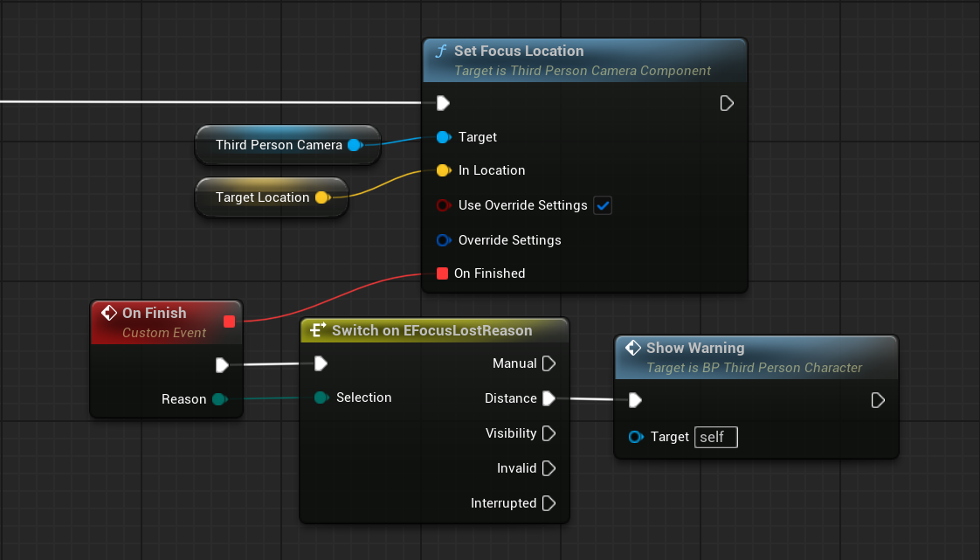
Task: Select the Switch on EFocusLostReason node title
Action: point(432,330)
